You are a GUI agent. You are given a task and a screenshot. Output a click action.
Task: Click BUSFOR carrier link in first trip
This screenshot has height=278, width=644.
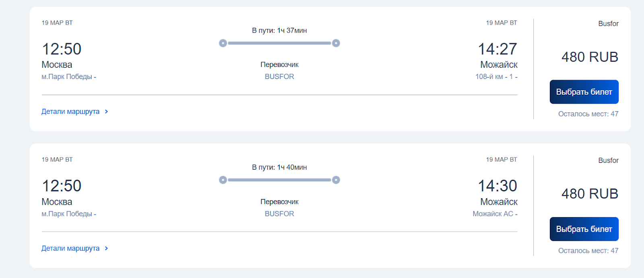coord(279,77)
